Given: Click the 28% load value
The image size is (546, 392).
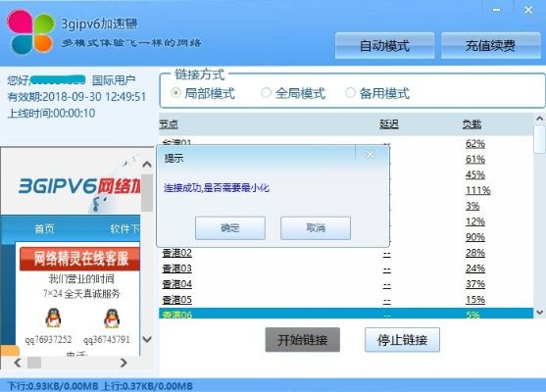Looking at the screenshot, I should [x=475, y=253].
